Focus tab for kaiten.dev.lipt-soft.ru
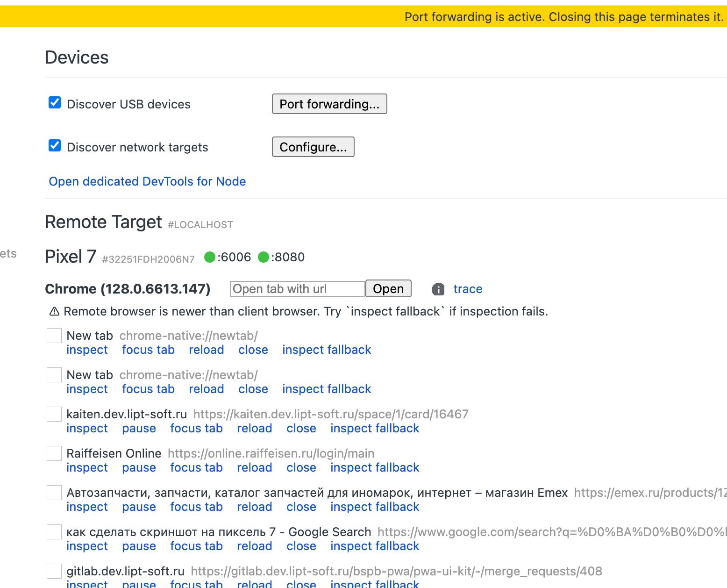 196,428
